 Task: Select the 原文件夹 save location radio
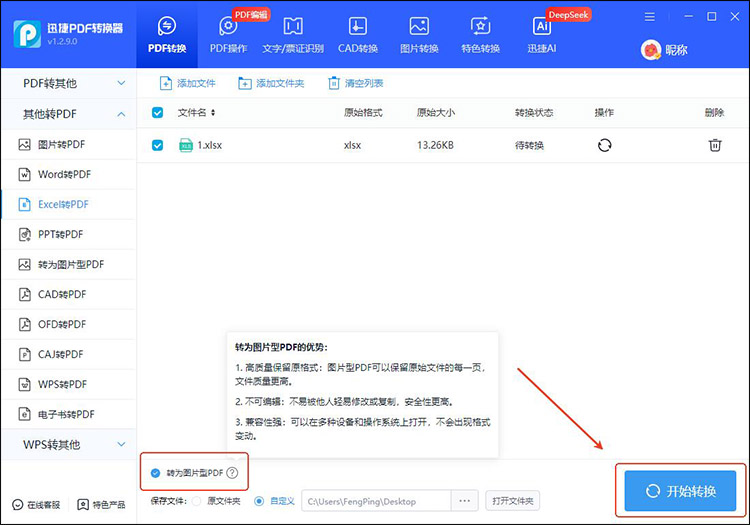tap(196, 500)
